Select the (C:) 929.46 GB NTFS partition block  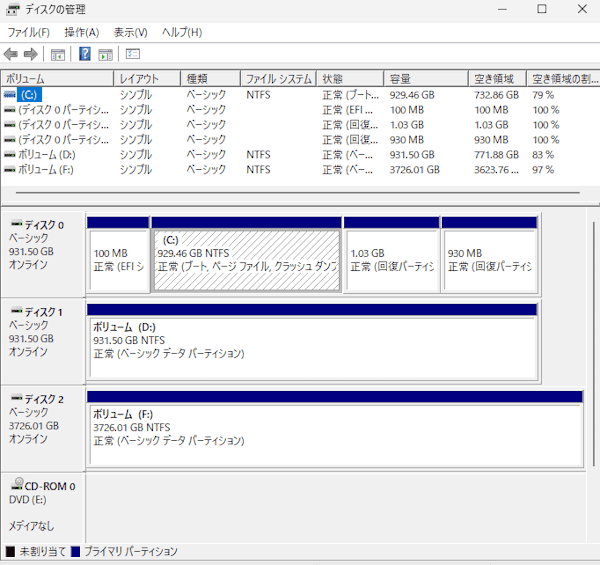tap(247, 255)
